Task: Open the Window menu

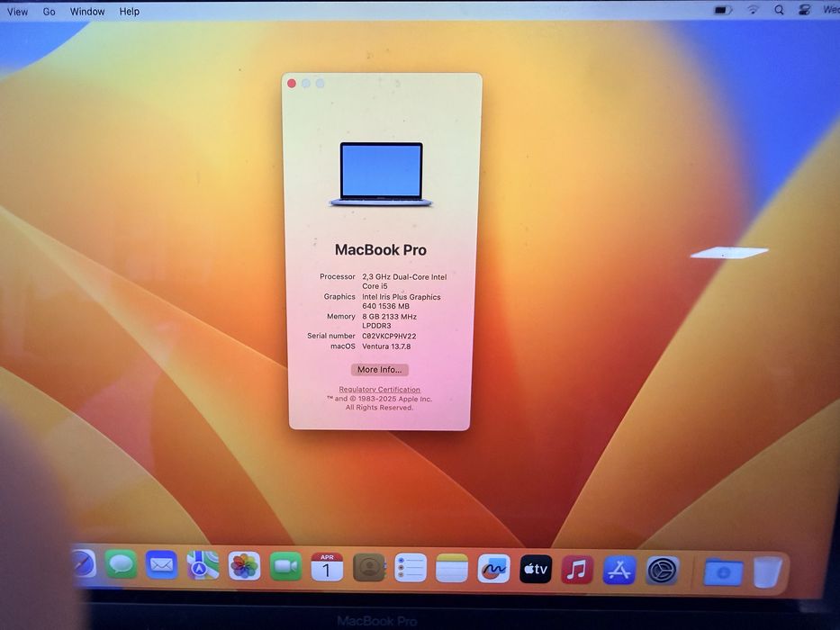Action: (x=86, y=11)
